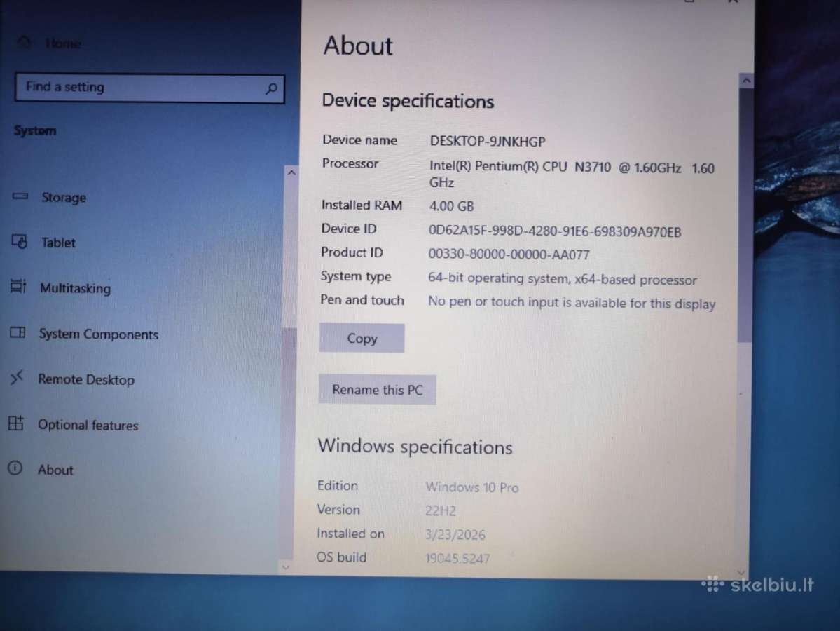Go to Multitasking settings
This screenshot has width=840, height=631.
pyautogui.click(x=75, y=288)
